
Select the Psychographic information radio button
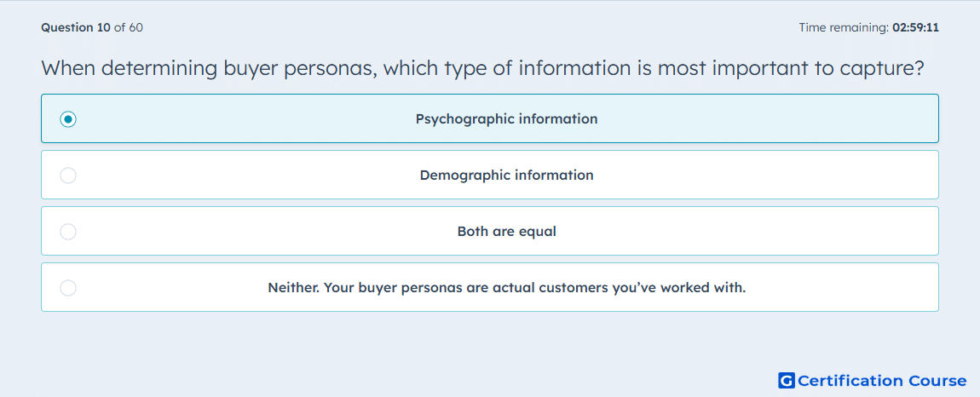(x=68, y=118)
